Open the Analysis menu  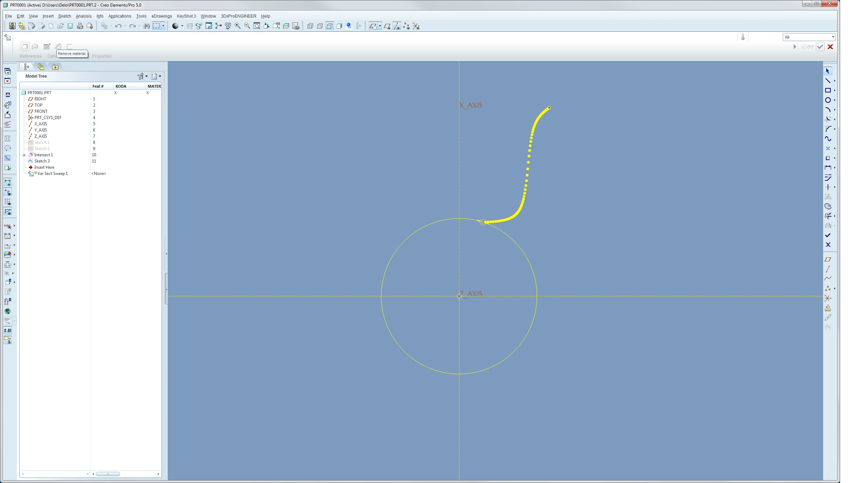click(84, 16)
